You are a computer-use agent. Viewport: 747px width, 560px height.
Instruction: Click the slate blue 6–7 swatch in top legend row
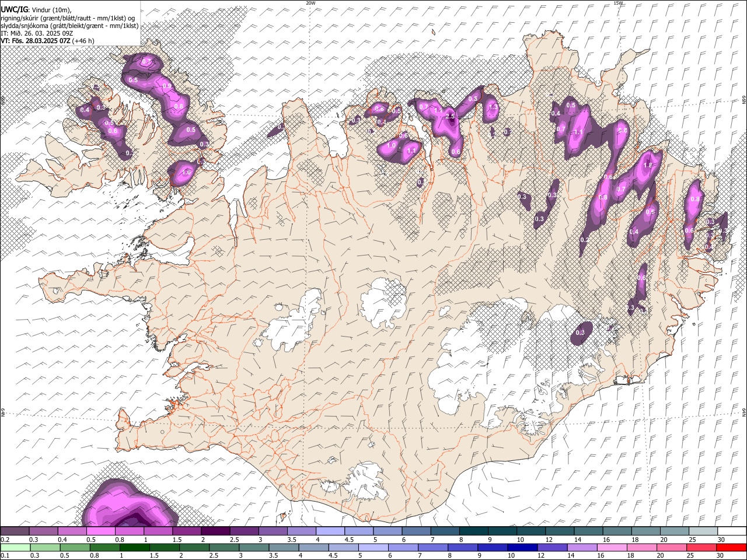pos(416,531)
